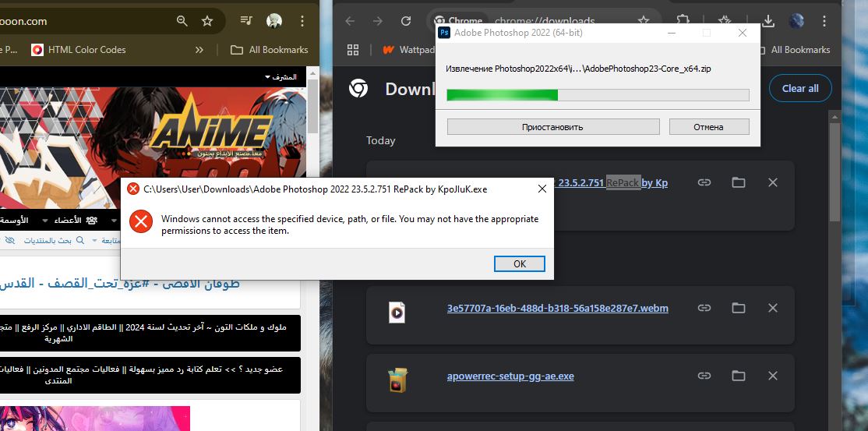Click the crossed-out eye icon on the forum toolbar

coord(10,240)
